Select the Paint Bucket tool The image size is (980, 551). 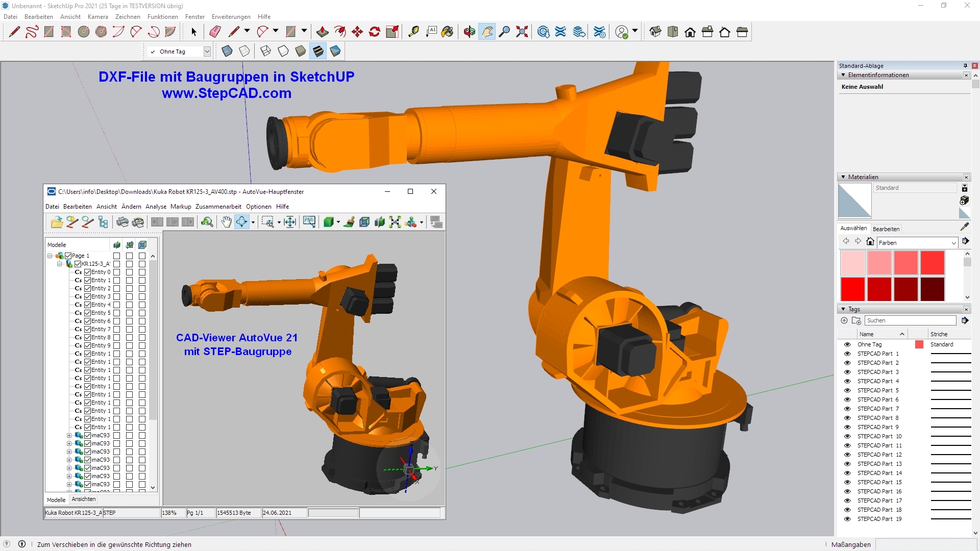pos(448,32)
